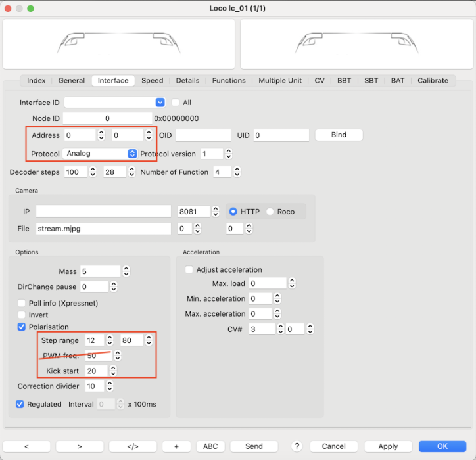Adjust Decoder steps 28 stepper
The width and height of the screenshot is (476, 460).
[x=131, y=172]
